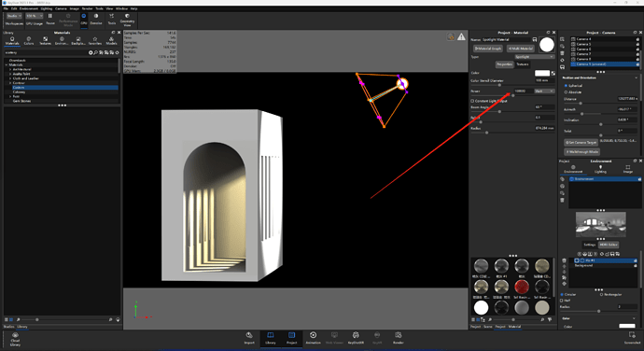Expand the Architectural materials folder
644x351 pixels.
[x=10, y=69]
